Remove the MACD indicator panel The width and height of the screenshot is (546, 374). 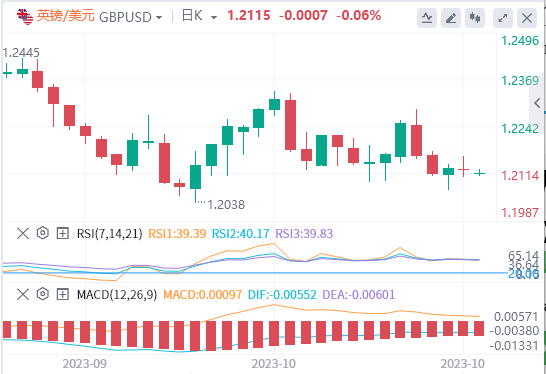click(x=23, y=295)
